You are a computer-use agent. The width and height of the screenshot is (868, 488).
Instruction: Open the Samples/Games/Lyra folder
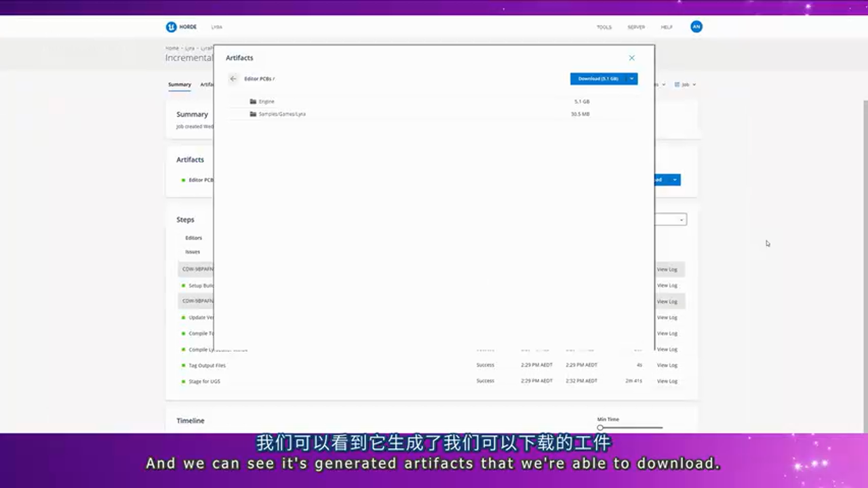click(281, 114)
